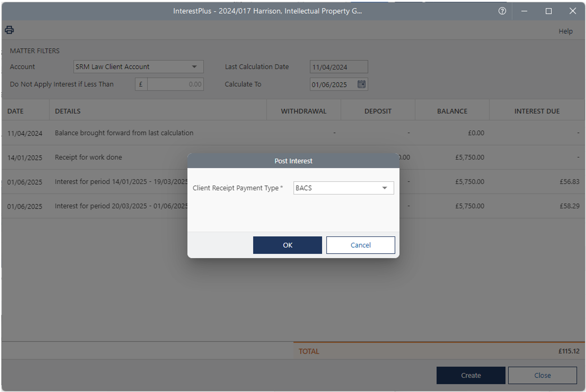Screen dimensions: 586x392
Task: Focus the Do Not Apply Interest amount field
Action: click(175, 85)
